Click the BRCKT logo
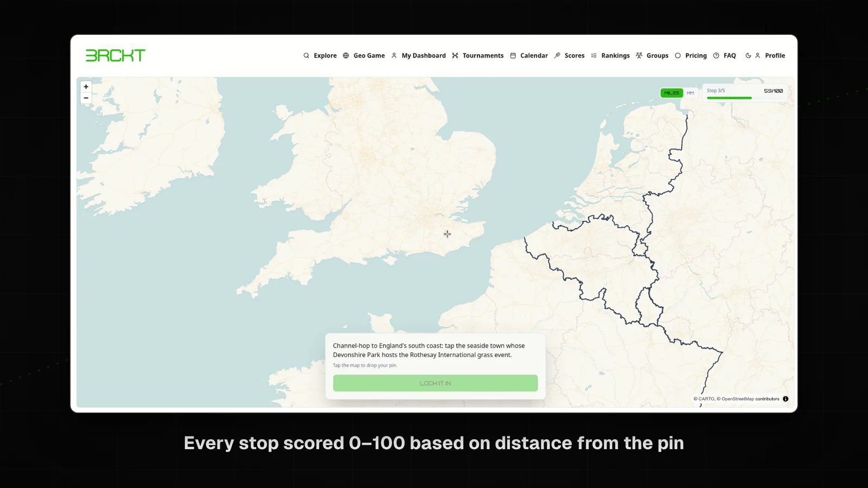Image resolution: width=868 pixels, height=488 pixels. click(116, 55)
